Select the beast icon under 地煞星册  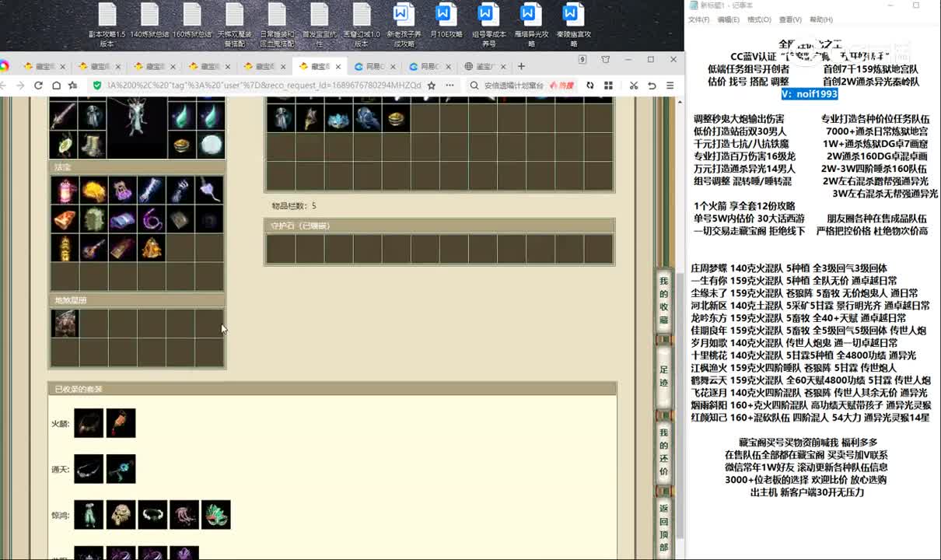pyautogui.click(x=64, y=324)
